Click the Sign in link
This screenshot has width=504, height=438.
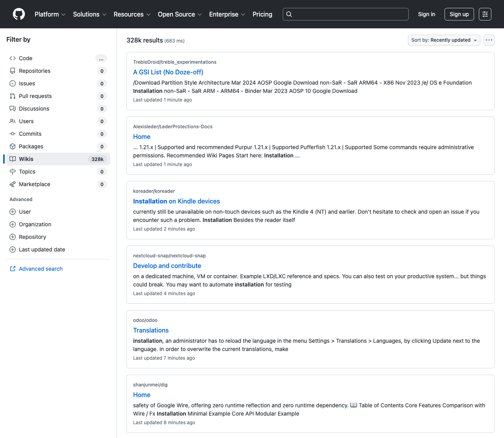(426, 14)
